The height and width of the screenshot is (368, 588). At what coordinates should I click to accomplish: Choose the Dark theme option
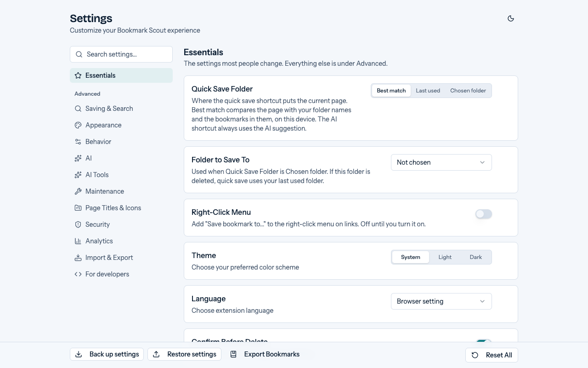(x=476, y=257)
